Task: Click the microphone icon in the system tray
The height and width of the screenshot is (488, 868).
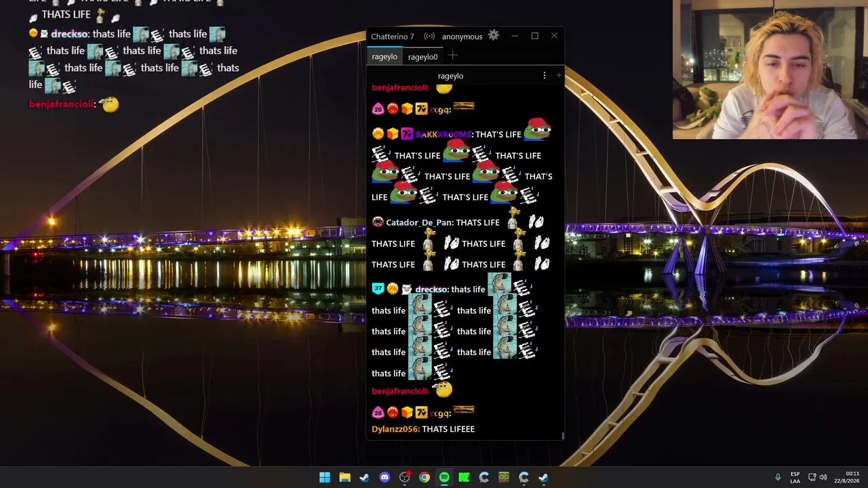Action: (778, 477)
